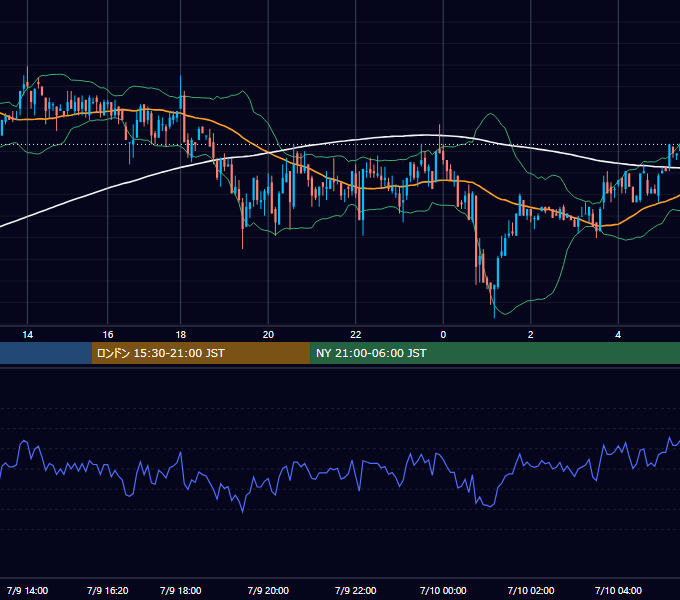The height and width of the screenshot is (600, 680).
Task: Click the 20 hour axis label
Action: point(268,335)
